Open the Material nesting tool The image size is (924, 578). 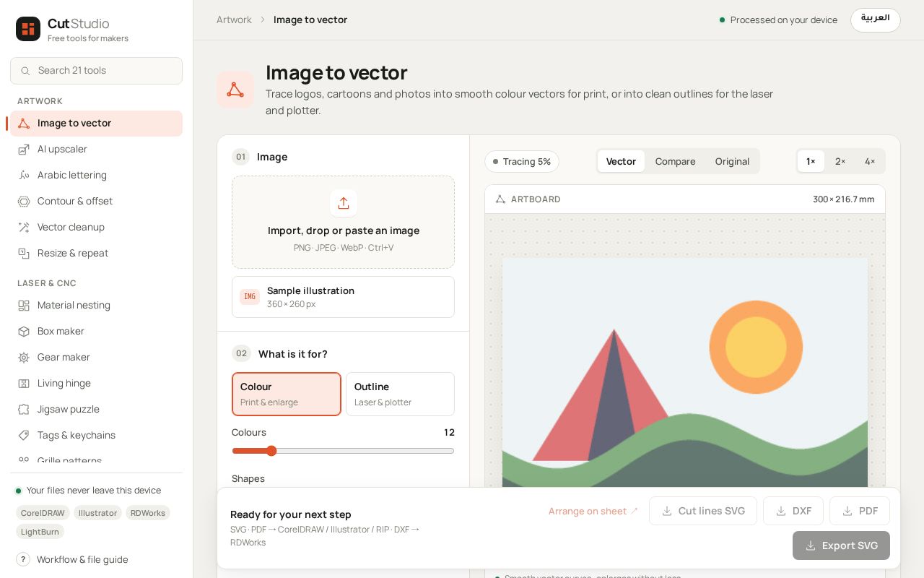[96, 306]
